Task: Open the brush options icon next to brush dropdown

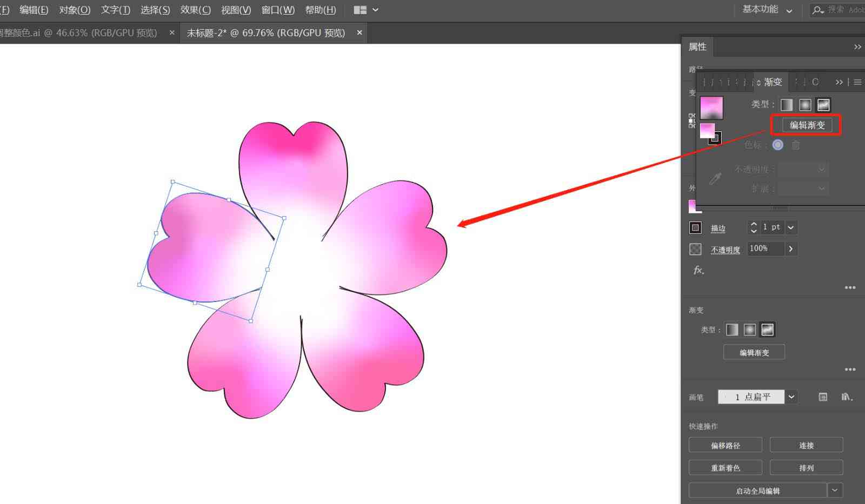Action: pyautogui.click(x=823, y=397)
